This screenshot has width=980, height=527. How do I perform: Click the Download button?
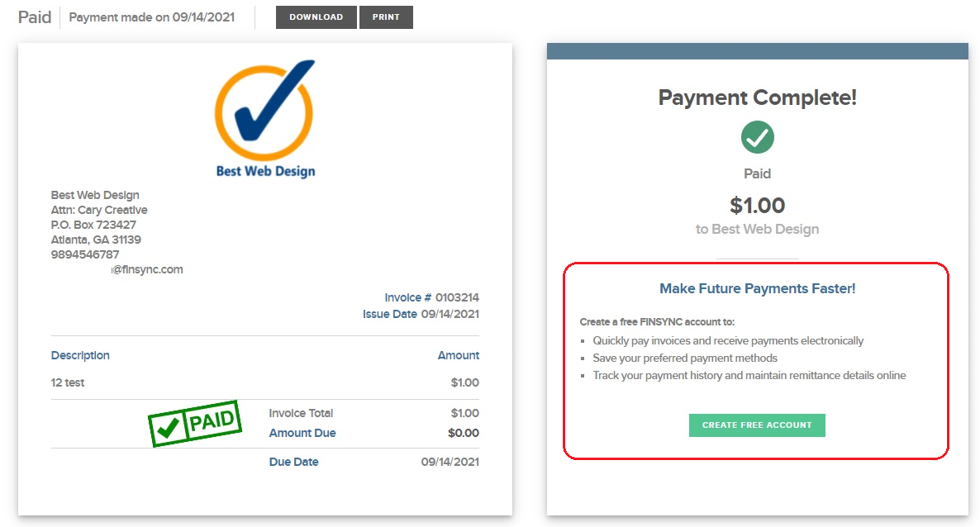pyautogui.click(x=316, y=17)
